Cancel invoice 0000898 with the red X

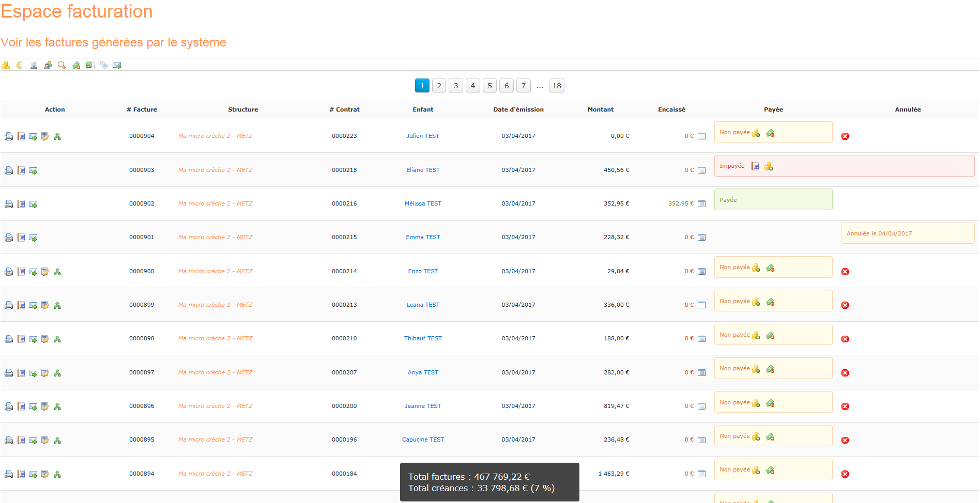(845, 339)
